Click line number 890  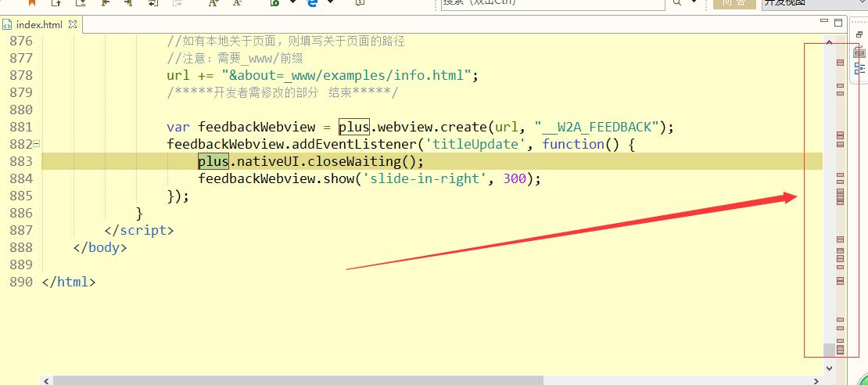(22, 282)
